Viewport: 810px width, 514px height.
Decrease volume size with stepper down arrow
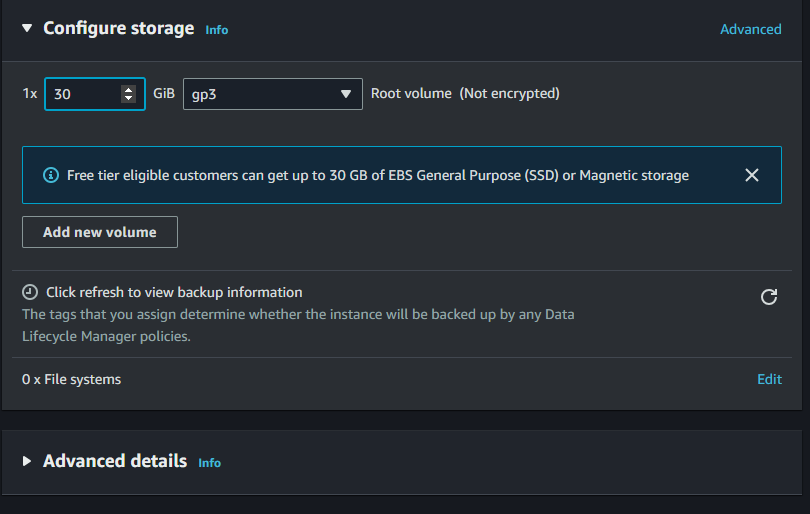[x=128, y=98]
